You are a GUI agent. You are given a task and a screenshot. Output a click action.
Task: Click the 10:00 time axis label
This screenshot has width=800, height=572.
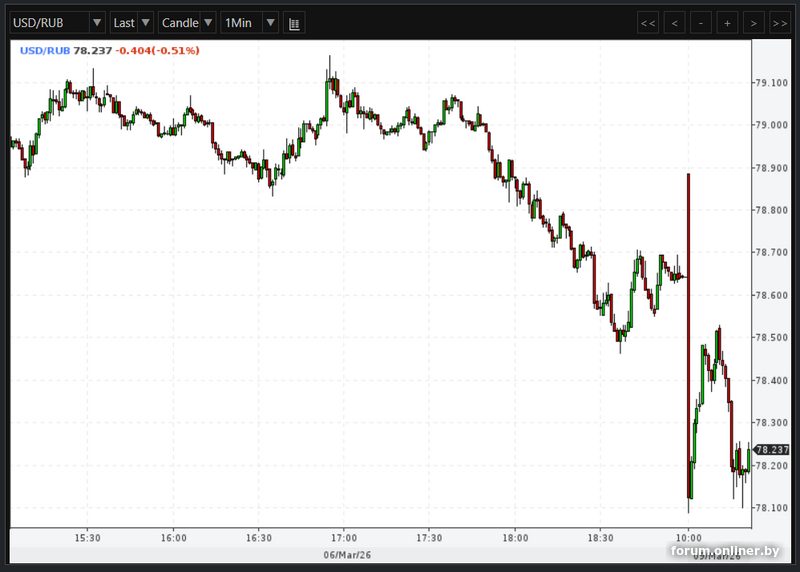pos(689,538)
